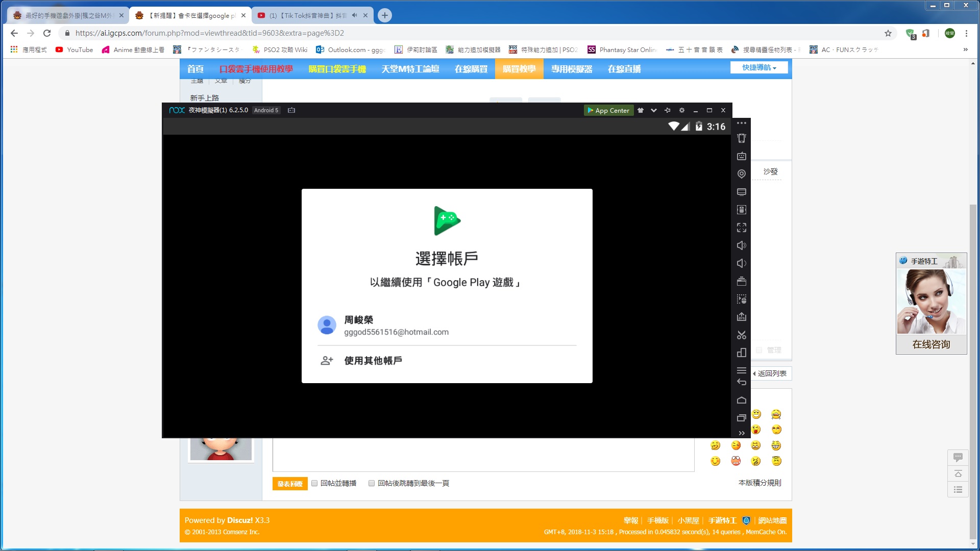This screenshot has height=551, width=980.
Task: Click the forum reply text area
Action: [483, 455]
